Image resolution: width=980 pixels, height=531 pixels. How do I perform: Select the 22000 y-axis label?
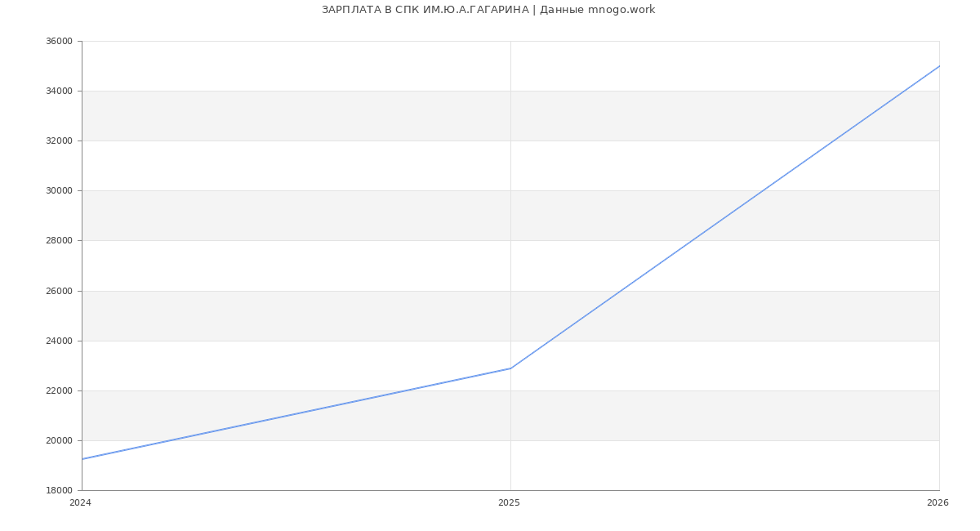(x=59, y=391)
